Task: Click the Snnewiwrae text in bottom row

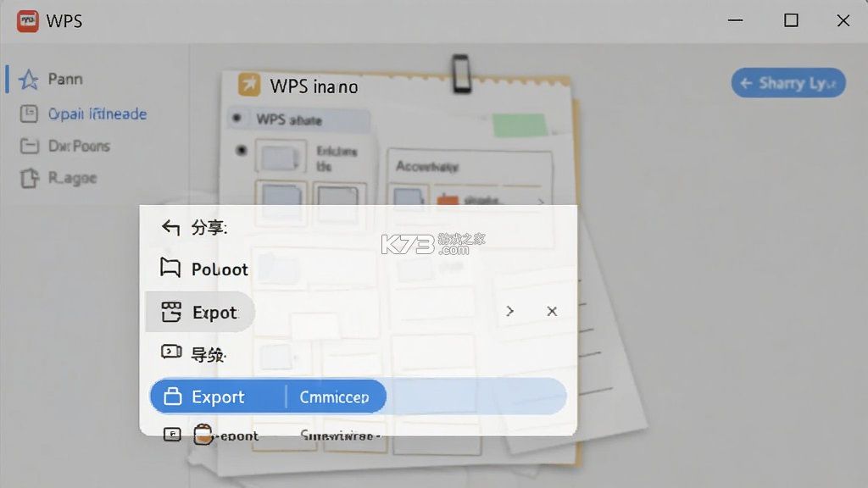Action: pos(340,436)
